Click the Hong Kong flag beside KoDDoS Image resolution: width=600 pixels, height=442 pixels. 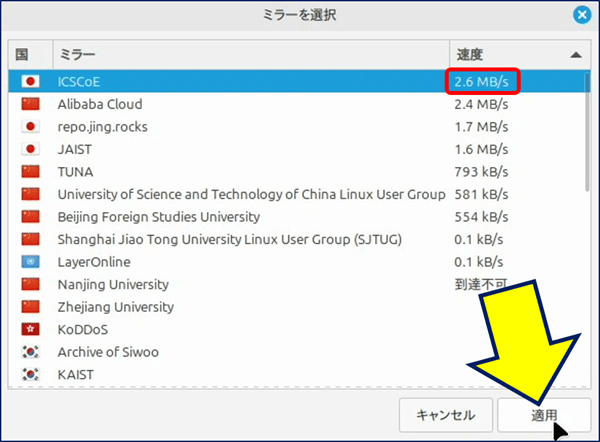coord(30,329)
